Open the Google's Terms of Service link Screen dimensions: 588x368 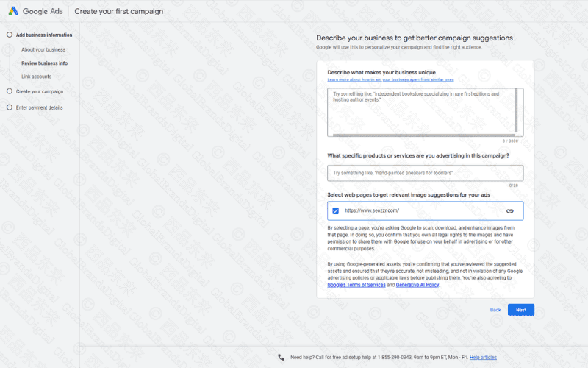tap(356, 284)
